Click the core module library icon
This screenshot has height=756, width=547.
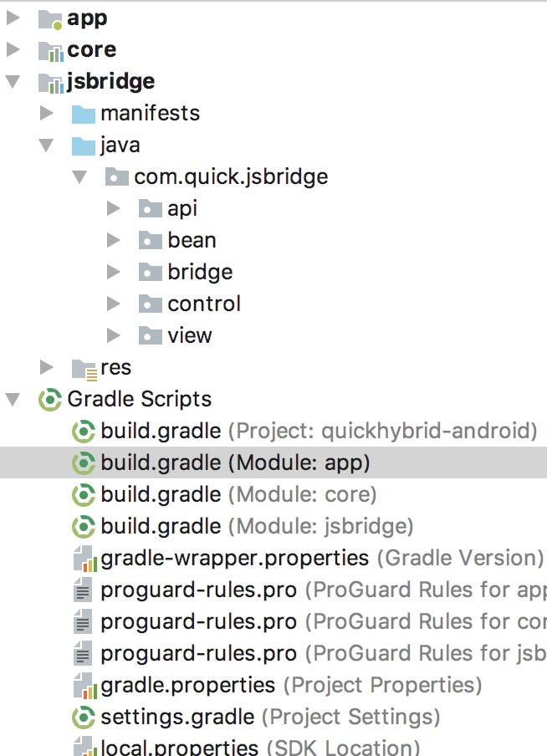click(50, 52)
